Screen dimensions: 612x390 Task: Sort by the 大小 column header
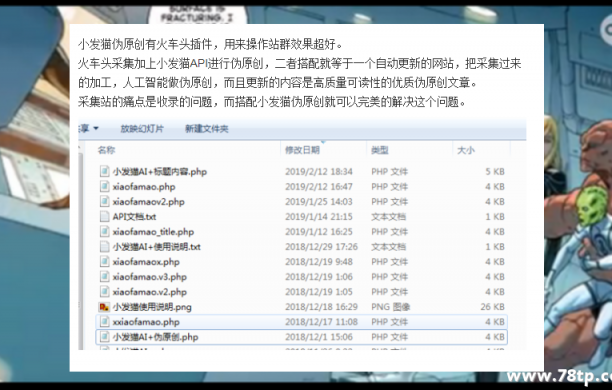pos(466,150)
